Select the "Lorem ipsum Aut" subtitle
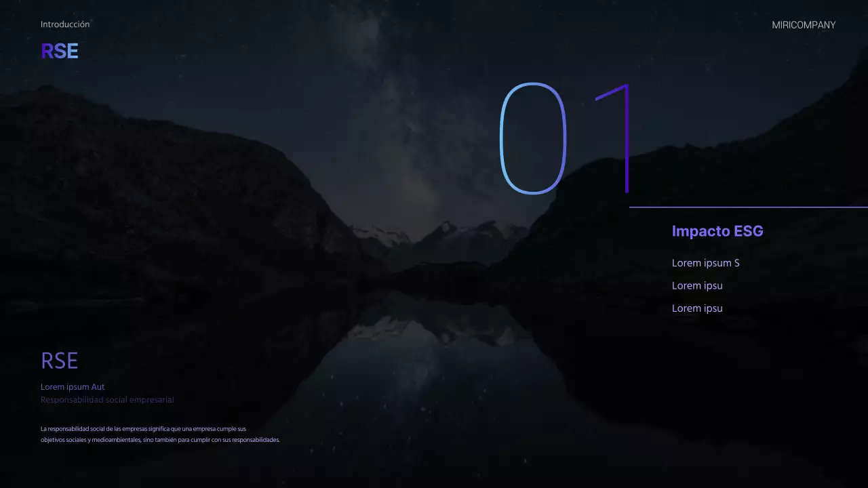This screenshot has width=868, height=488. [x=73, y=387]
